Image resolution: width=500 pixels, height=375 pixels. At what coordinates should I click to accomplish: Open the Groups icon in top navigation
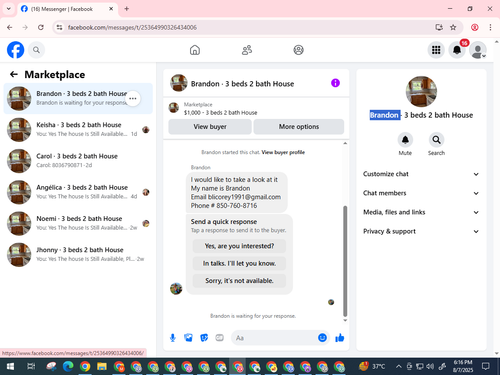click(x=298, y=50)
